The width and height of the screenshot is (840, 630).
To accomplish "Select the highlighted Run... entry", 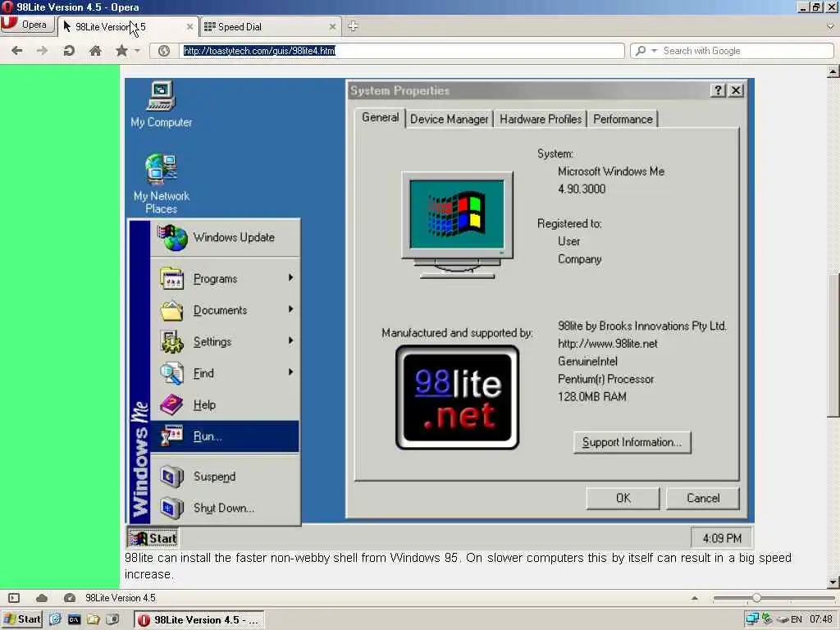I will coord(225,436).
